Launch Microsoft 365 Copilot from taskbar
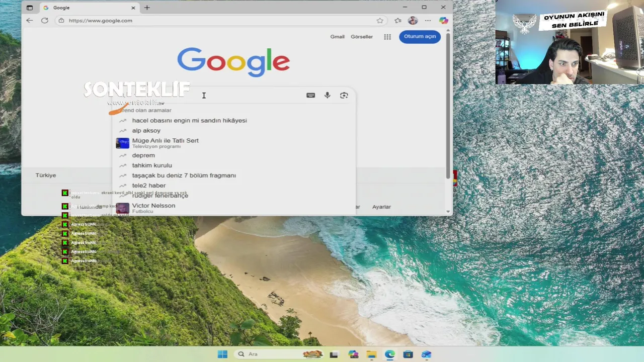The image size is (644, 362). [353, 354]
